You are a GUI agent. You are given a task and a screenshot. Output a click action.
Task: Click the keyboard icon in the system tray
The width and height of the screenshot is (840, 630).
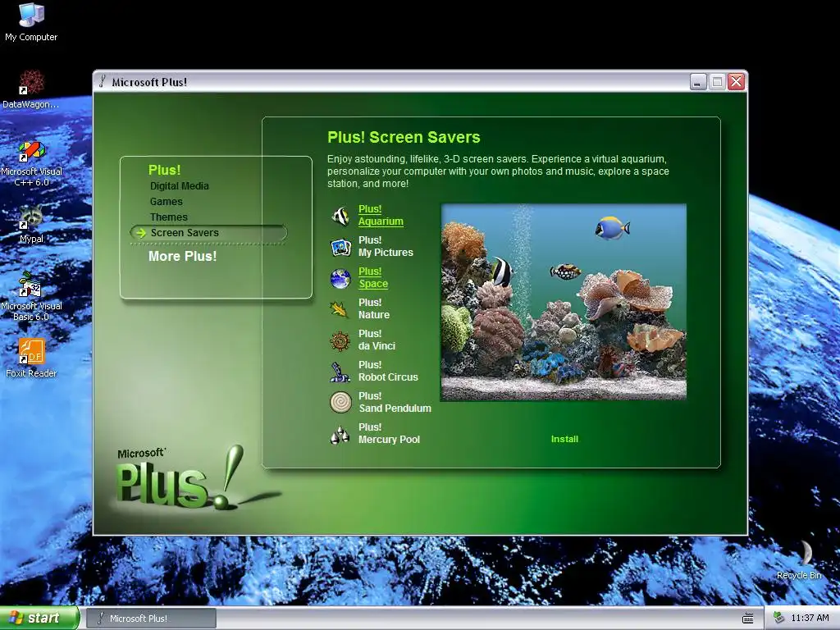pyautogui.click(x=748, y=619)
